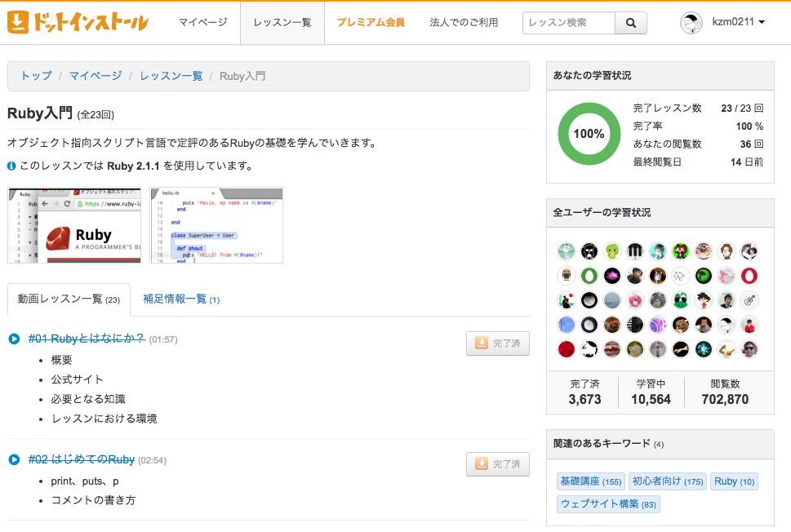Click the man in sunglasses avatar
The image size is (791, 532).
[x=749, y=349]
